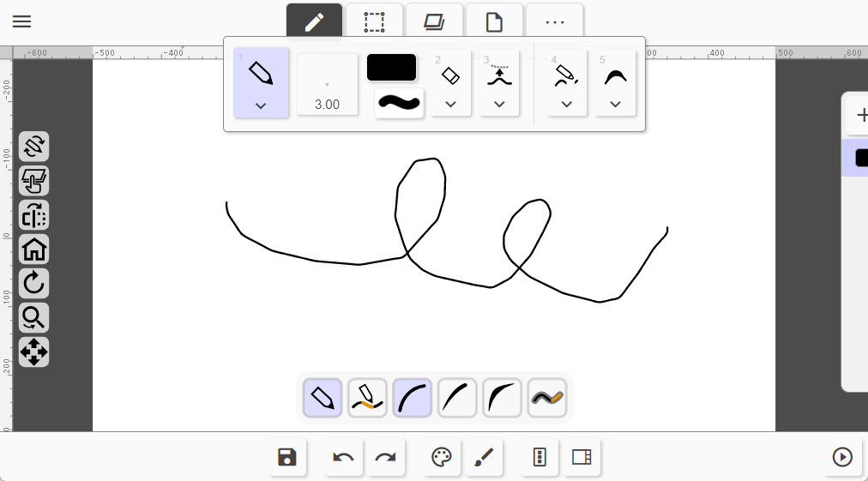Choose the orange line pen mode
Screen dimensions: 868x481
(x=367, y=398)
